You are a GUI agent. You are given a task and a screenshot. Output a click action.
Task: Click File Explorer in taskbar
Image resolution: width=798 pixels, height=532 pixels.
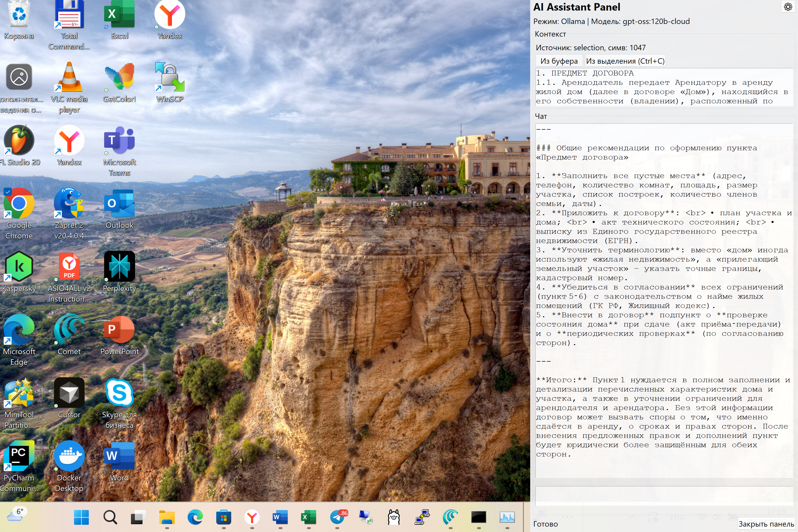click(x=167, y=517)
